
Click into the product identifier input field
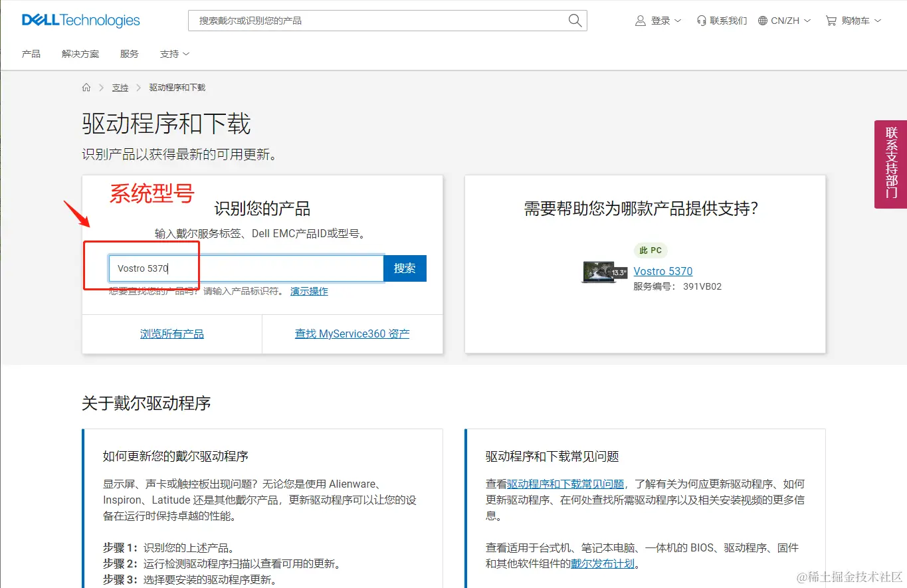pos(247,268)
